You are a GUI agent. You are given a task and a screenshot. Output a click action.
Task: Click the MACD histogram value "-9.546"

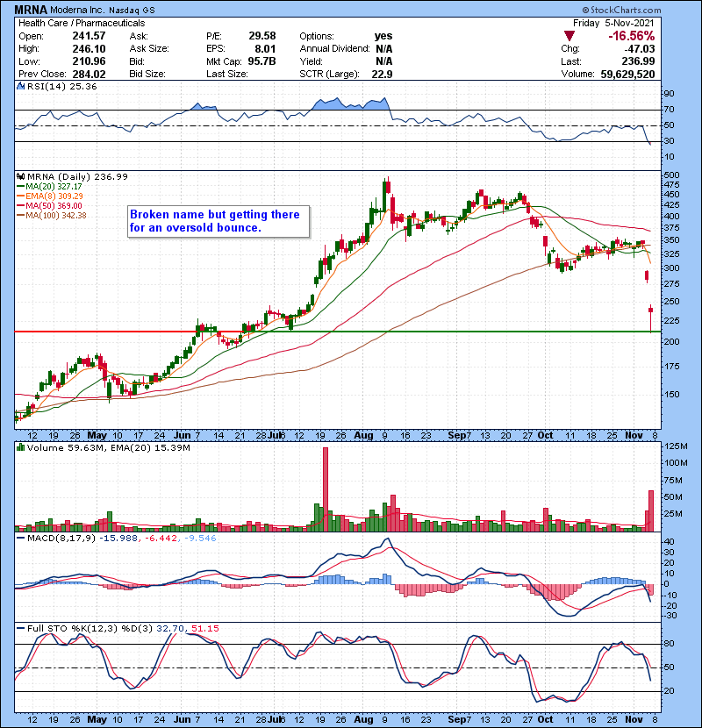click(200, 539)
